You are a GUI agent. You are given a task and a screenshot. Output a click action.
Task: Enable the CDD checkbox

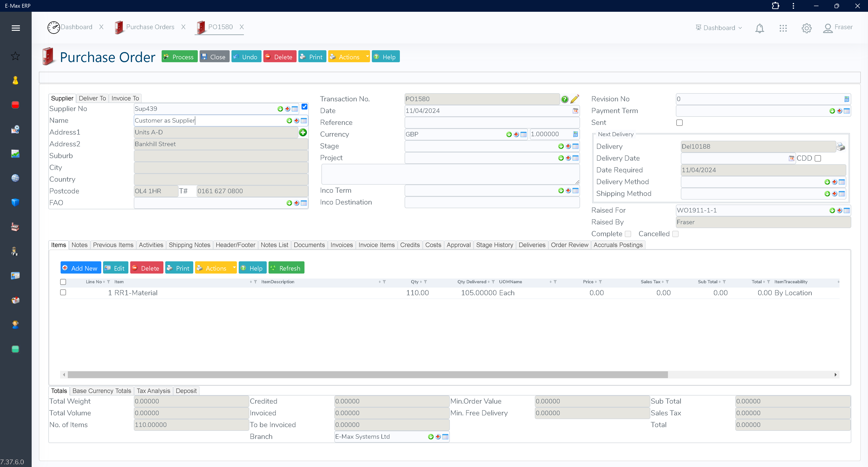[x=817, y=158]
